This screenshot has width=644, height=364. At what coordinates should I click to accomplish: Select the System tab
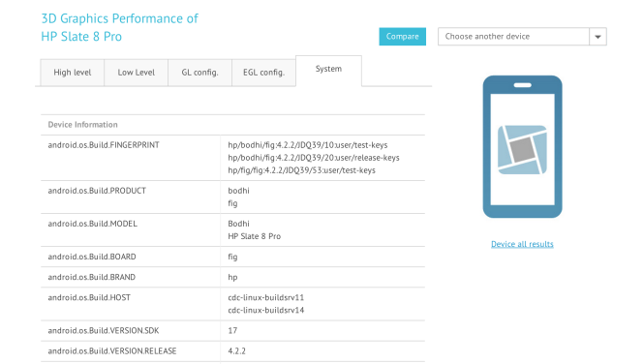coord(328,69)
